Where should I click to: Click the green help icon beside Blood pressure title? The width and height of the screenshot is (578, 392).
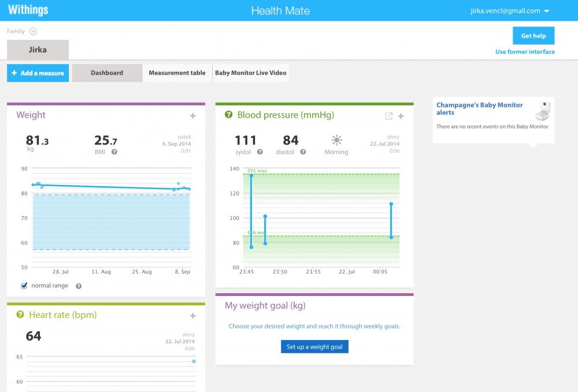pyautogui.click(x=229, y=115)
